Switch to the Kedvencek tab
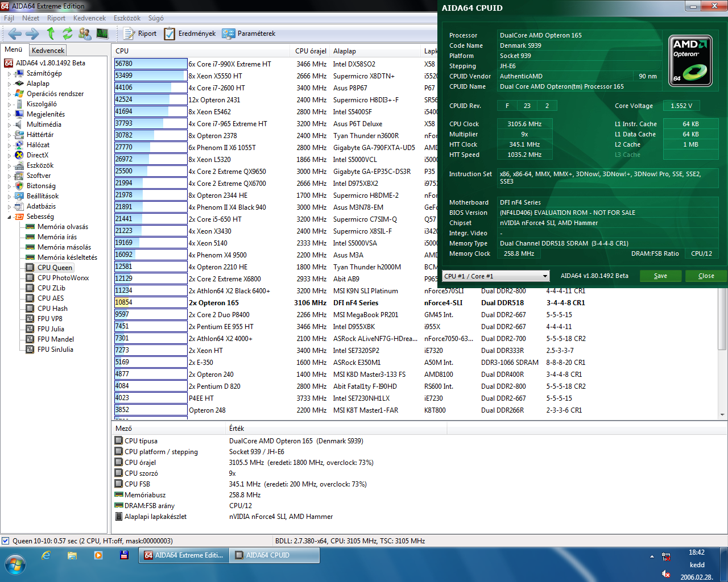Screen dimensions: 728x582 click(x=48, y=51)
